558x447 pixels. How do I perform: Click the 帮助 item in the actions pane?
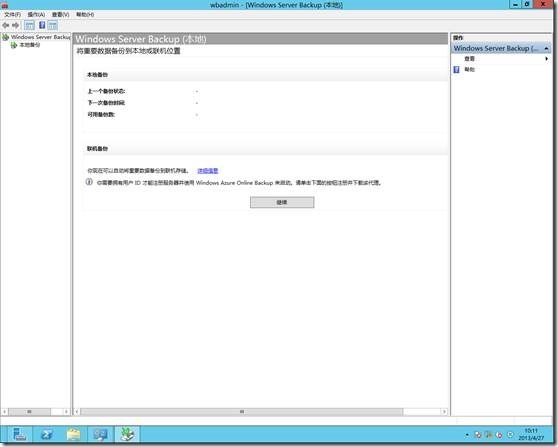click(x=469, y=69)
